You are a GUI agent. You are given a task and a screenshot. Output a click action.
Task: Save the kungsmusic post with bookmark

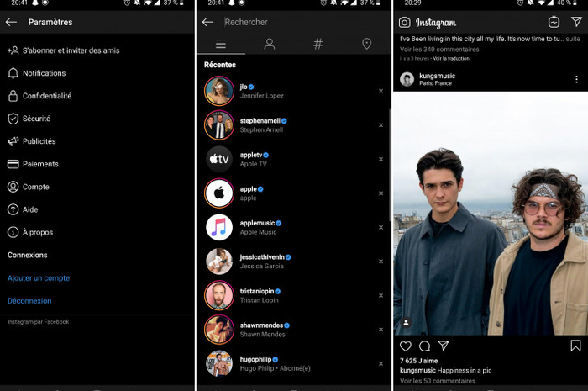tap(575, 346)
